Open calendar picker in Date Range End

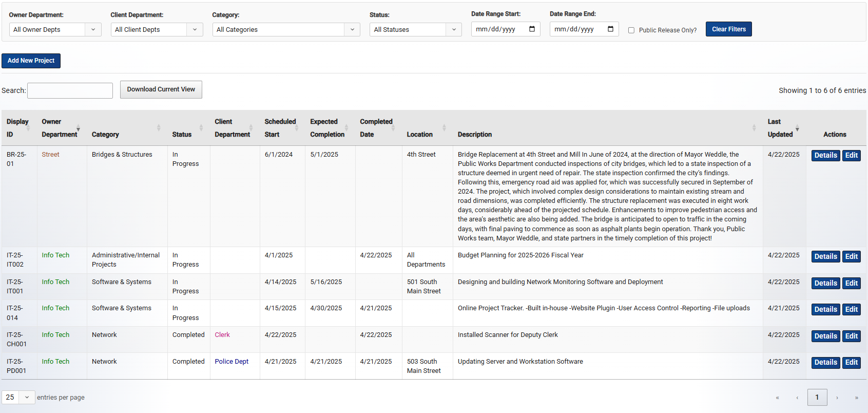click(610, 29)
